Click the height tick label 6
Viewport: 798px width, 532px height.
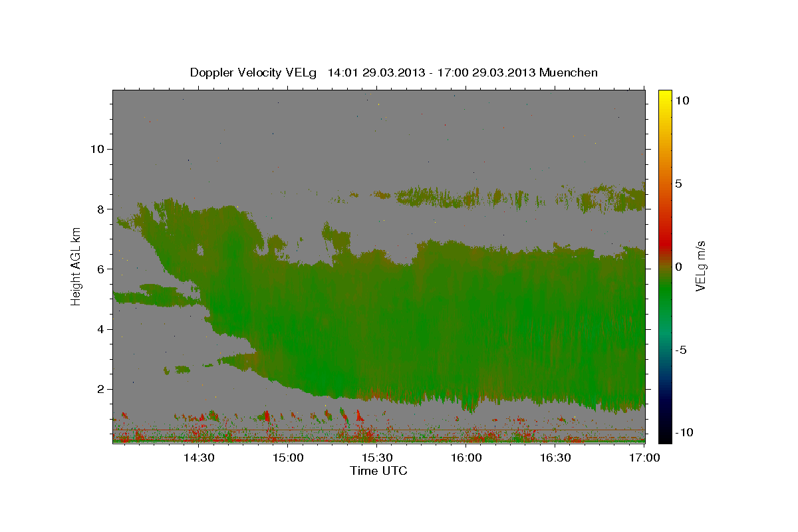pos(100,269)
